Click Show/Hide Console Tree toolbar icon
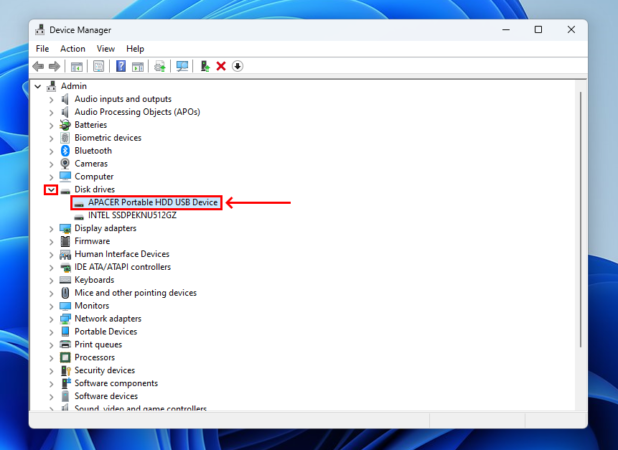 [x=76, y=66]
